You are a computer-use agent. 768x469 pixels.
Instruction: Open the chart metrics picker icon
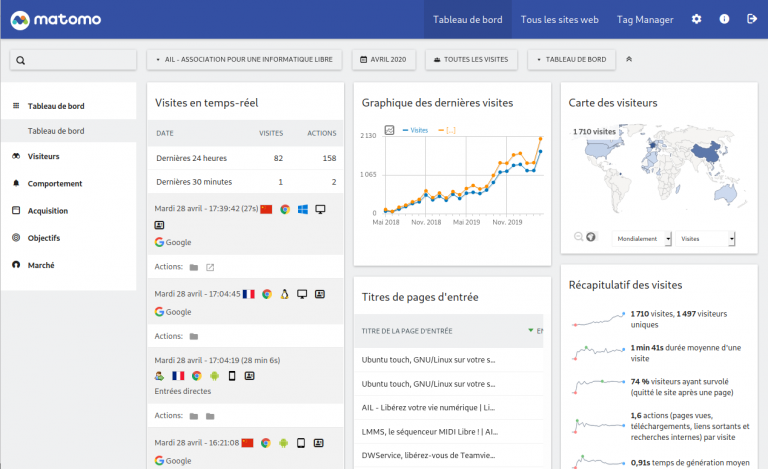tap(390, 129)
